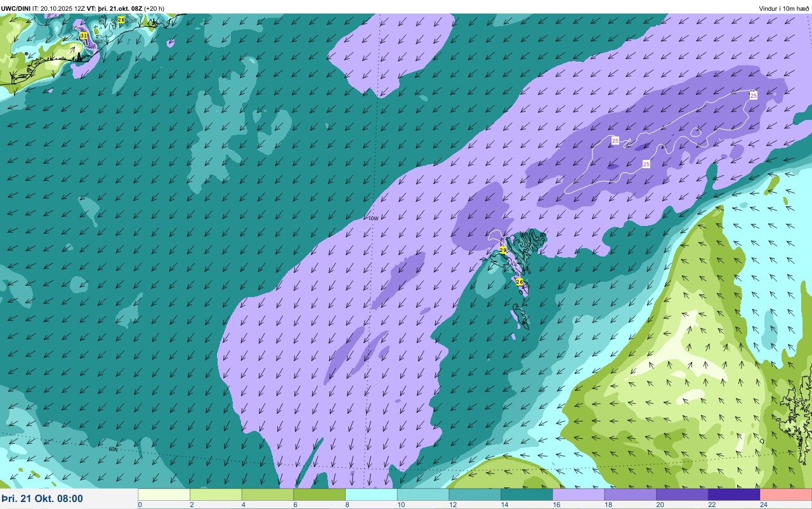This screenshot has height=509, width=812.
Task: Click the '60N' latitude label
Action: pyautogui.click(x=113, y=449)
